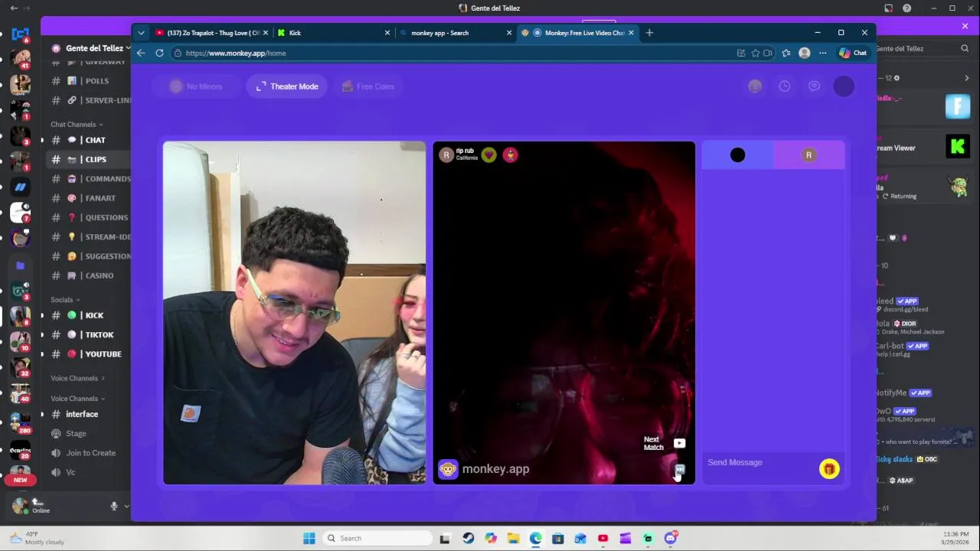The width and height of the screenshot is (980, 551).
Task: Join the Stage voice channel
Action: tap(88, 433)
